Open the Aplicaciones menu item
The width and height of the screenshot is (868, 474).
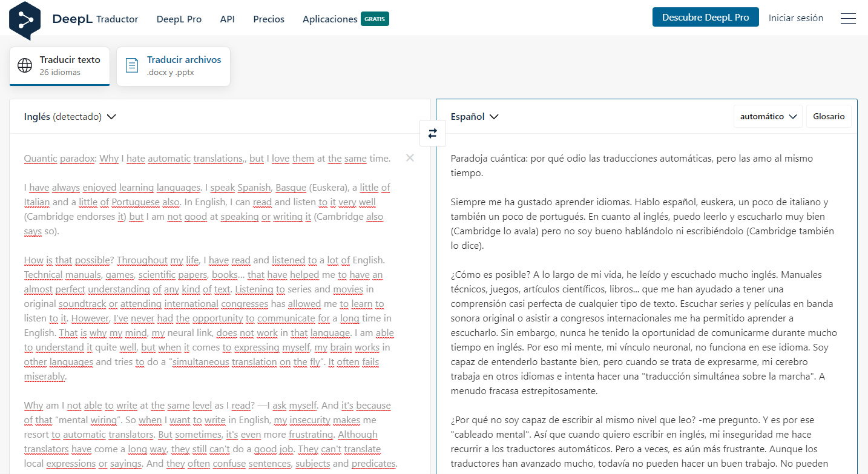point(330,19)
